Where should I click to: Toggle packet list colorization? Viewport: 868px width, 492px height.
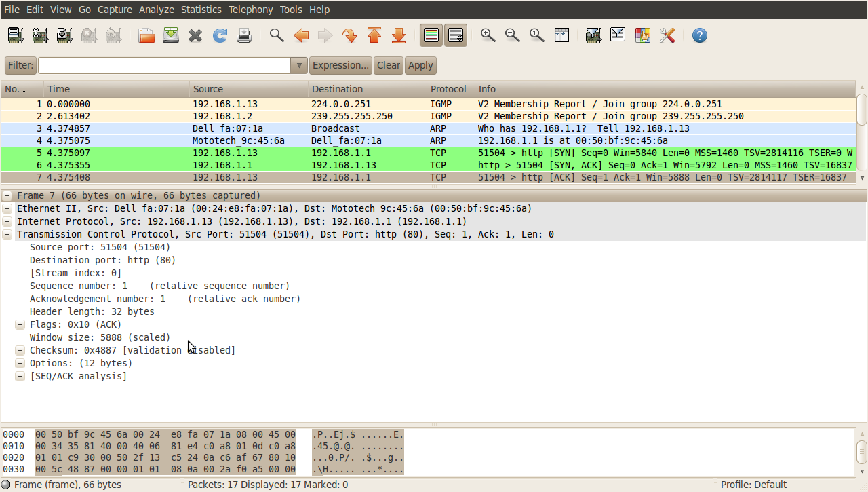tap(431, 35)
